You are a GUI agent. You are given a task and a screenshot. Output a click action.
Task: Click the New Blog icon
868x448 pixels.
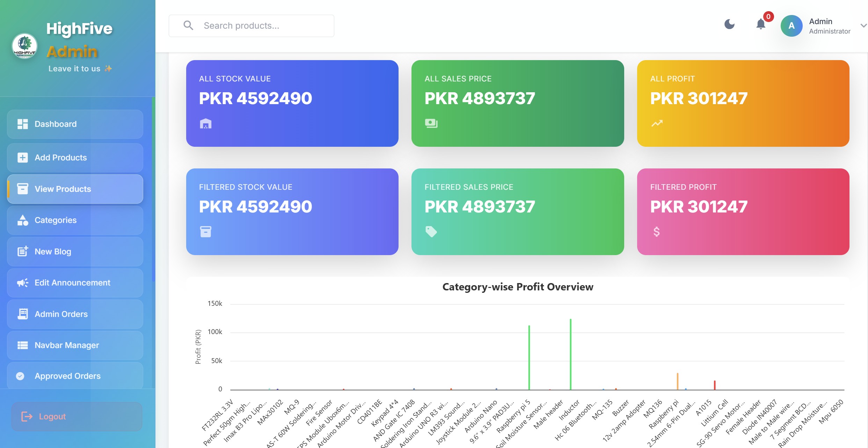[x=23, y=251]
